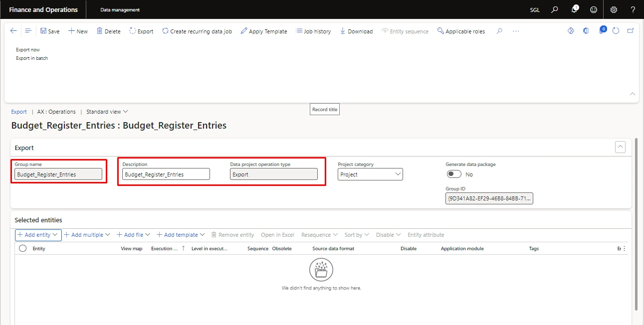Click Apply Template in the toolbar
Viewport: 644px width, 325px height.
[264, 31]
